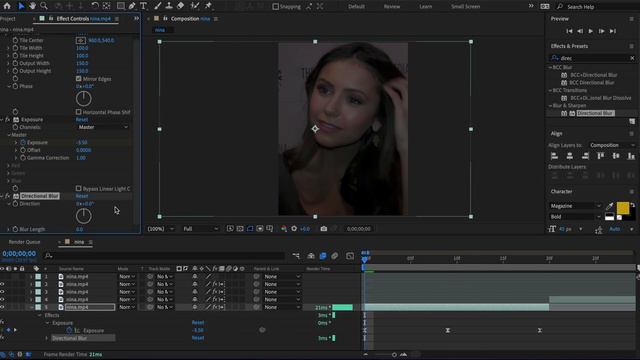640x360 pixels.
Task: Enable the Snapping checkbox
Action: (276, 7)
